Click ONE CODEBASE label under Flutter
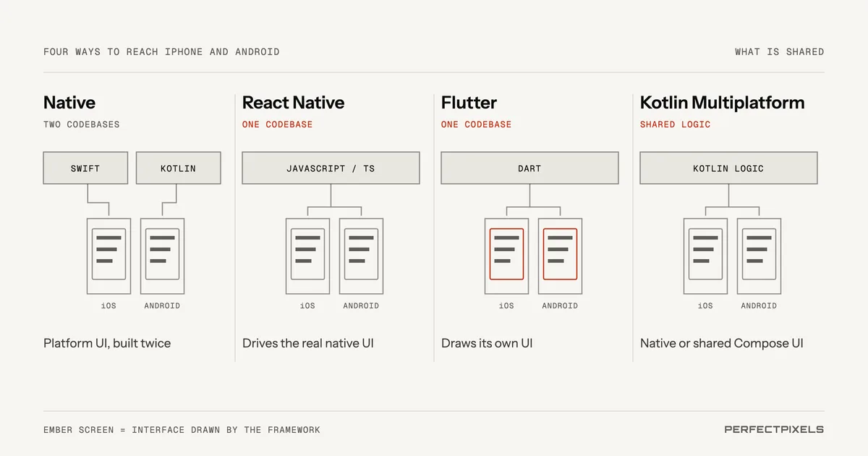 [477, 124]
